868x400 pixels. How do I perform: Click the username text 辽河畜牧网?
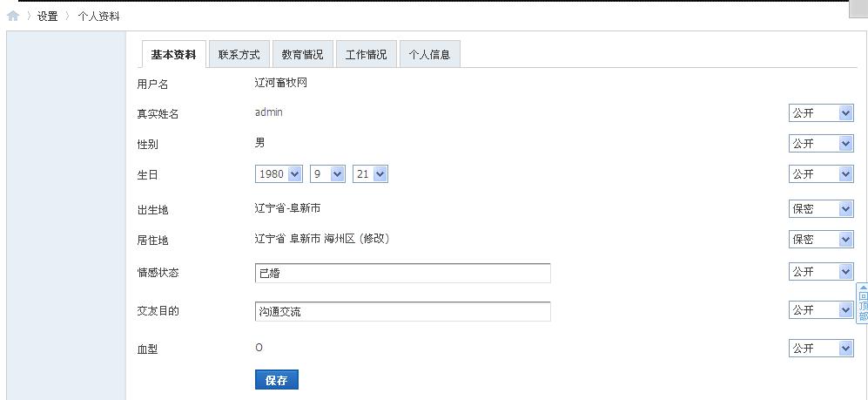[x=280, y=83]
